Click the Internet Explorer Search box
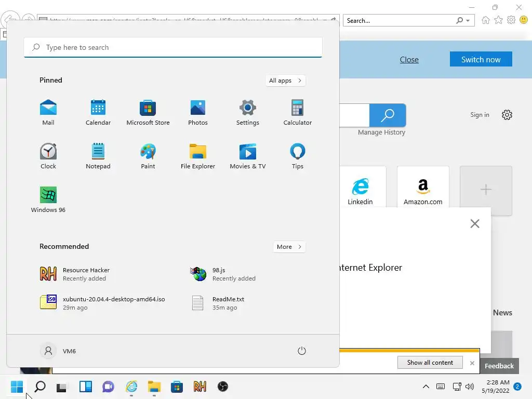 (x=398, y=21)
